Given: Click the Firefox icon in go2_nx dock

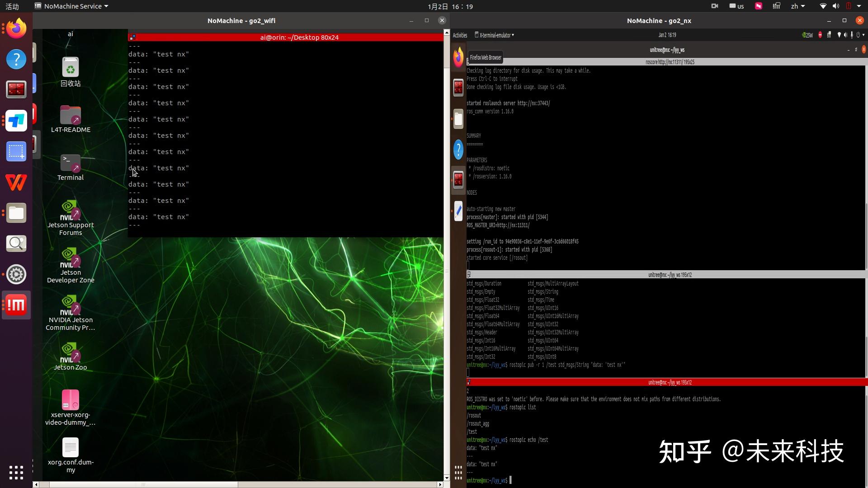Looking at the screenshot, I should pyautogui.click(x=458, y=57).
